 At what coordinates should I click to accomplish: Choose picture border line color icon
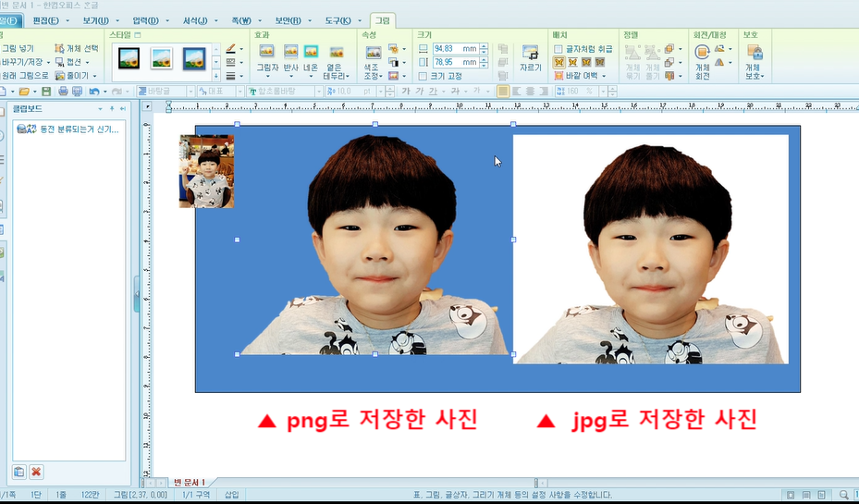pyautogui.click(x=231, y=49)
